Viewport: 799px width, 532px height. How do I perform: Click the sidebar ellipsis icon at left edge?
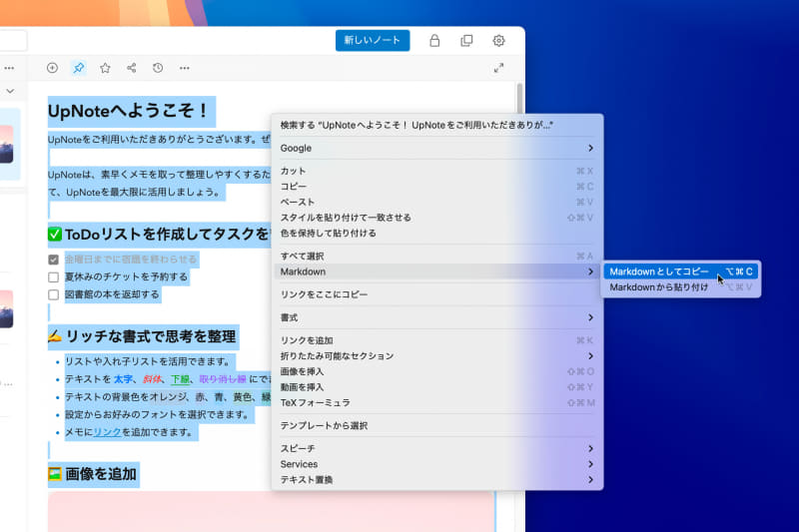pyautogui.click(x=9, y=68)
